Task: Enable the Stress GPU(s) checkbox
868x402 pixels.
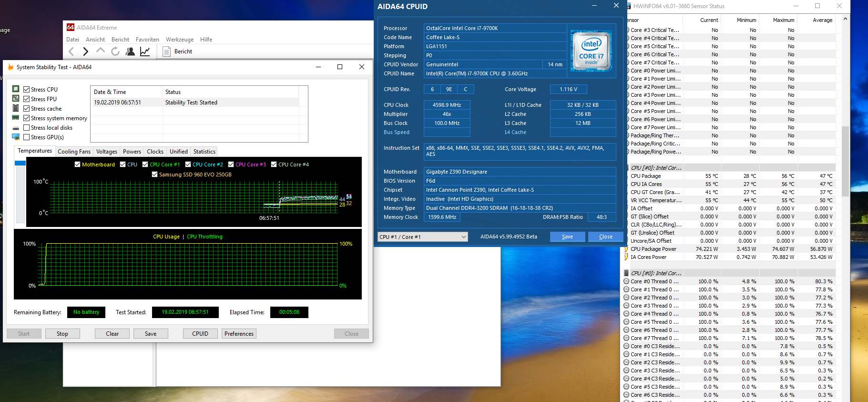Action: (27, 137)
